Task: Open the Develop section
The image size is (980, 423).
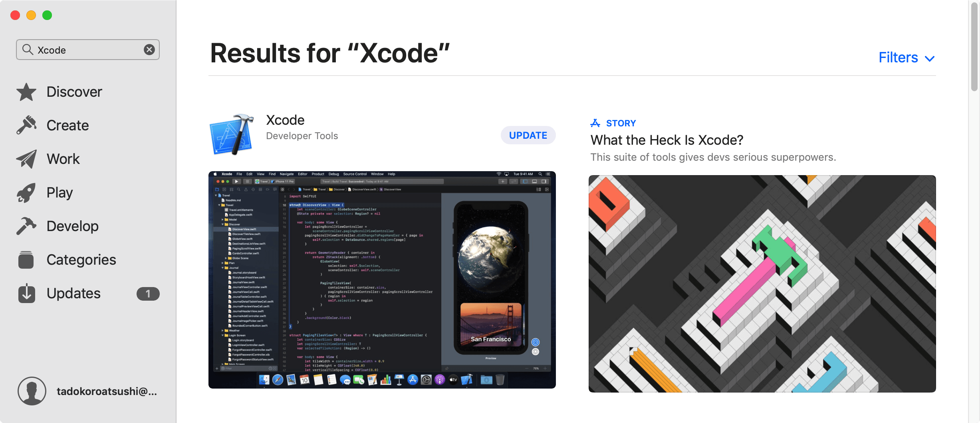Action: tap(72, 226)
